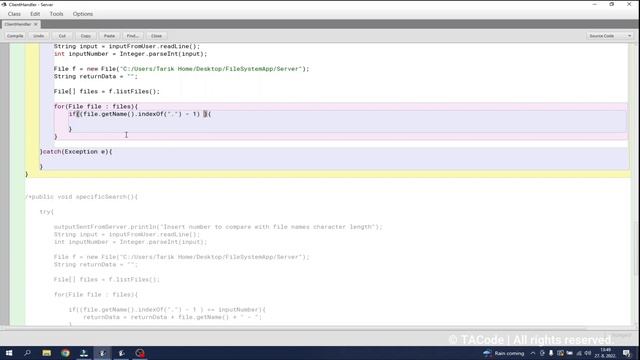640x360 pixels.
Task: Open taskbar search magnifier
Action: click(x=27, y=353)
